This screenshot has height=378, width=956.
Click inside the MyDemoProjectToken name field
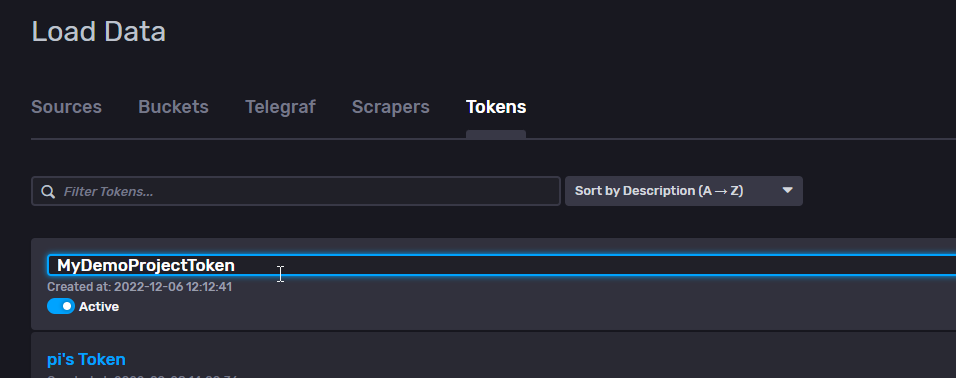(502, 265)
